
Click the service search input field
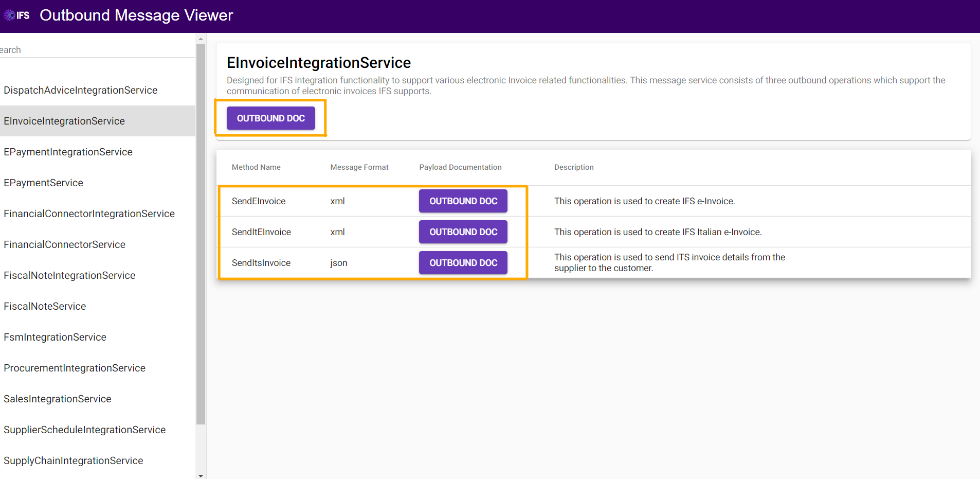coord(98,50)
